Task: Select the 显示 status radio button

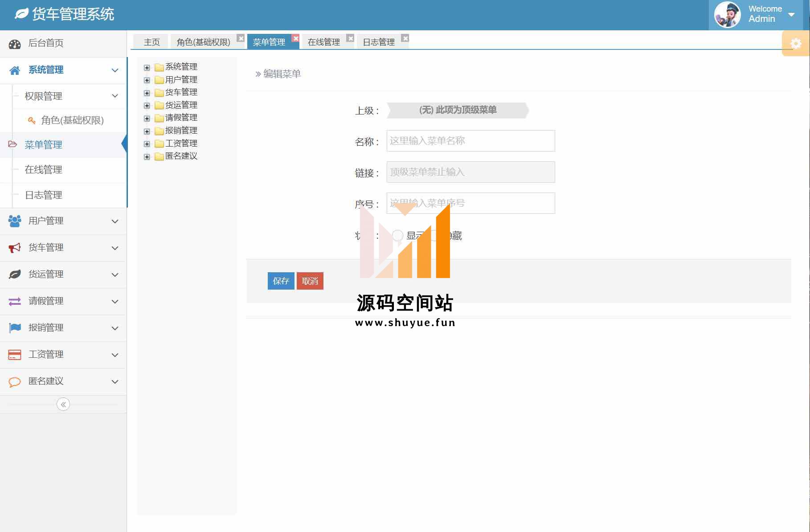Action: pyautogui.click(x=397, y=235)
